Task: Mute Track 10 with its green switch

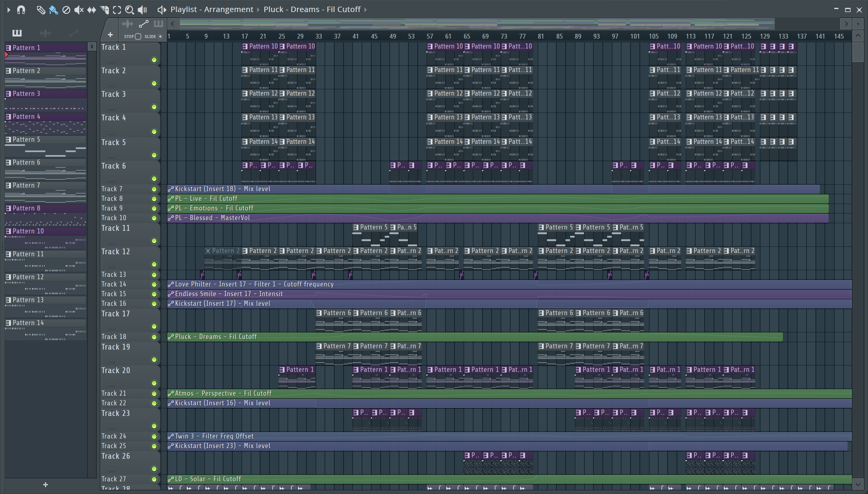Action: tap(154, 218)
